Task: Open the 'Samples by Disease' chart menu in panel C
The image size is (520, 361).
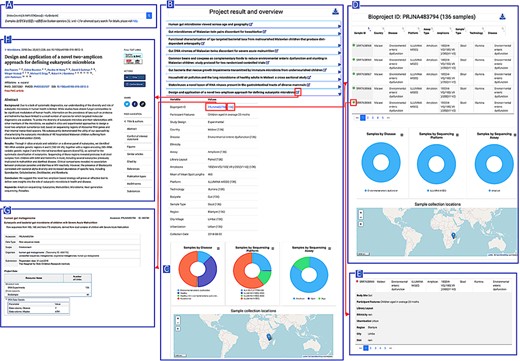Action: (x=218, y=248)
